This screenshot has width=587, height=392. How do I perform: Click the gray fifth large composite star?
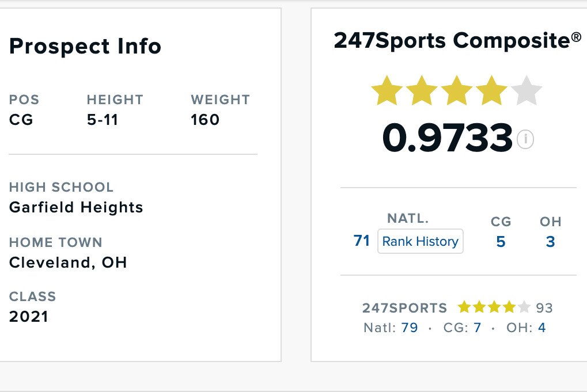tap(526, 92)
